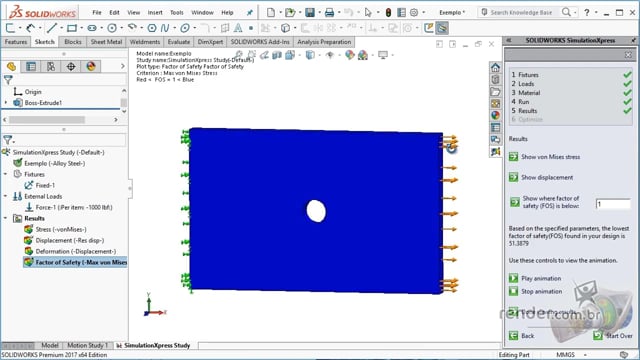
Task: Click the Display Style icon in view toolbar
Action: tap(310, 55)
